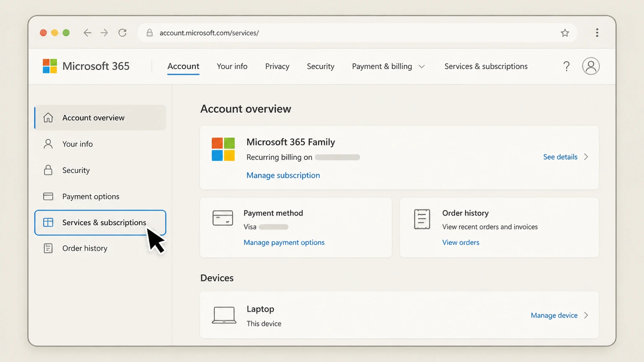Click the Visa label in Payment method
The width and height of the screenshot is (644, 362).
pos(250,227)
